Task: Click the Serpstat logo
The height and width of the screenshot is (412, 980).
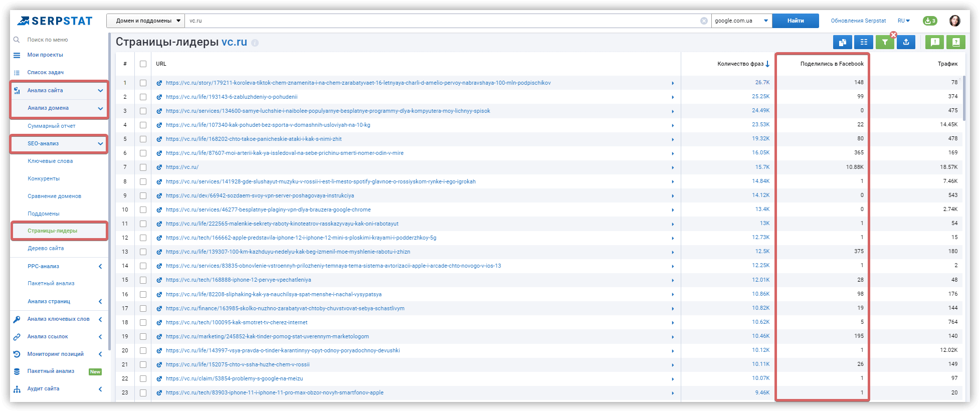Action: click(55, 21)
